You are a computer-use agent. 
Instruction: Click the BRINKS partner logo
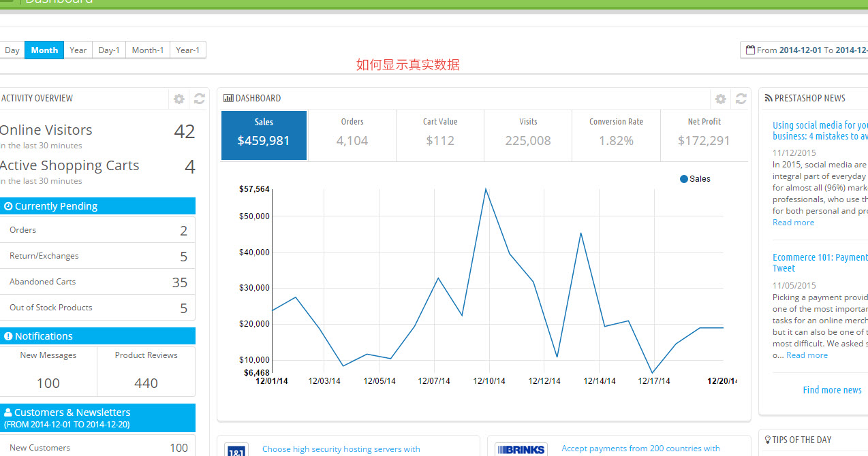point(521,449)
